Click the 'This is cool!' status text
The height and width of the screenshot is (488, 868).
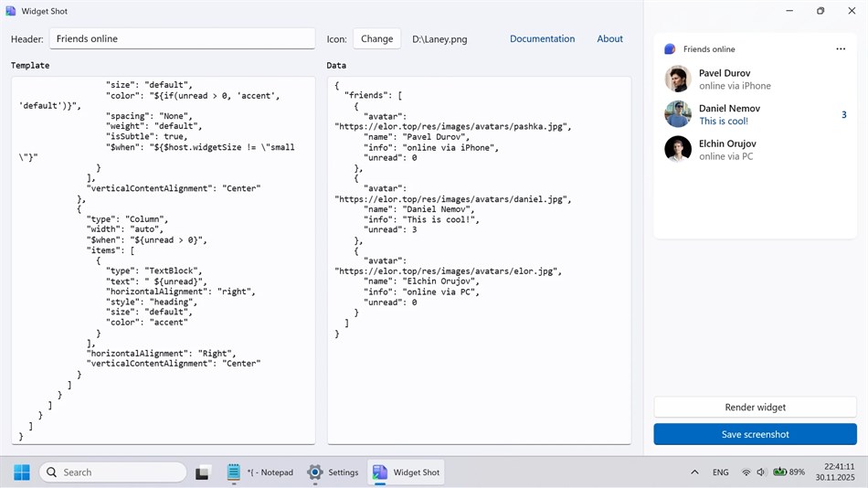click(x=724, y=122)
